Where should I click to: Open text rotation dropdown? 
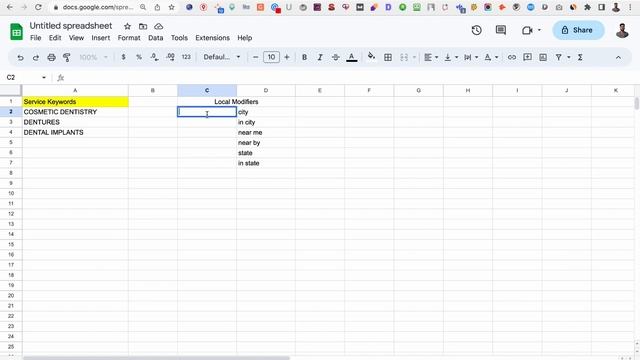pos(491,58)
